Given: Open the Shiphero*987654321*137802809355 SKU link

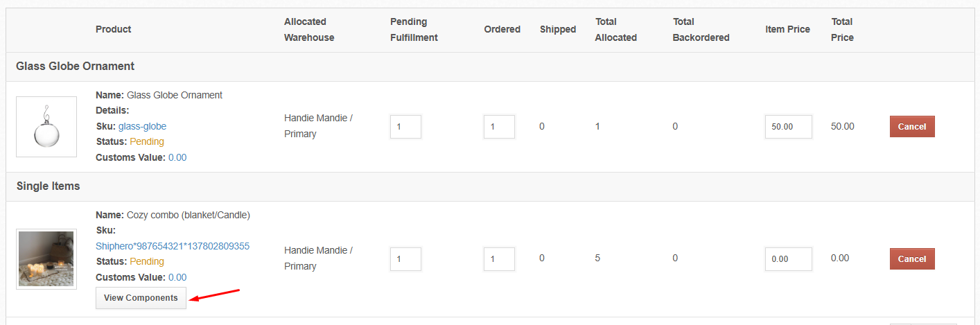Looking at the screenshot, I should click(173, 246).
